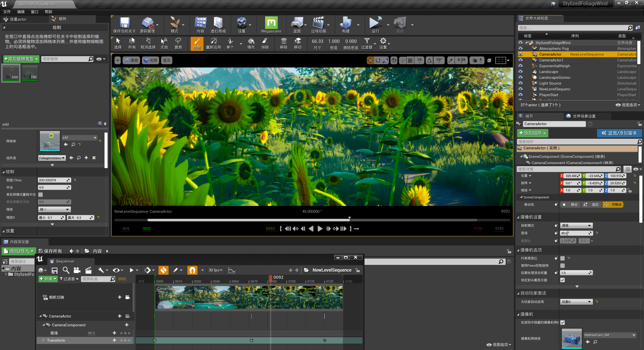This screenshot has width=644, height=350.
Task: Uncheck the 锁定到头戴显示器 checkbox
Action: pos(562,280)
